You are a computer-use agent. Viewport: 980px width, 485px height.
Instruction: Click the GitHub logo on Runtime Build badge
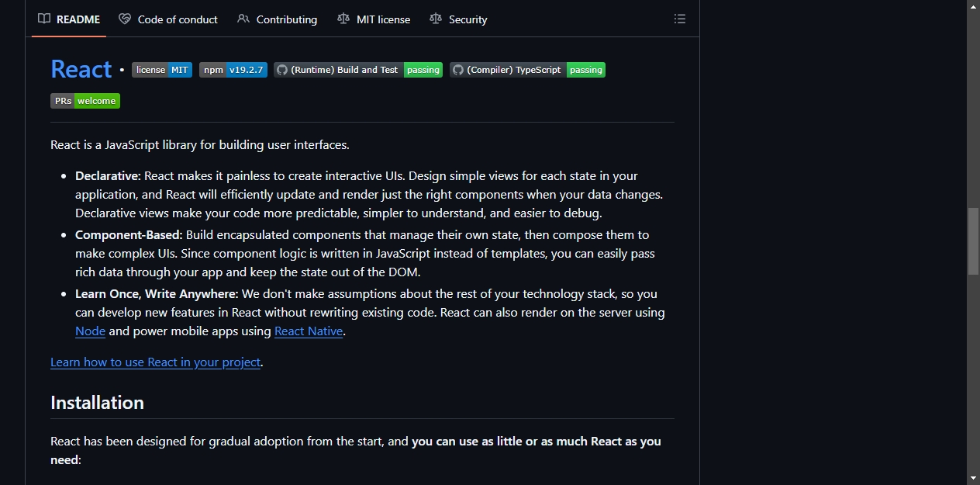click(x=282, y=70)
